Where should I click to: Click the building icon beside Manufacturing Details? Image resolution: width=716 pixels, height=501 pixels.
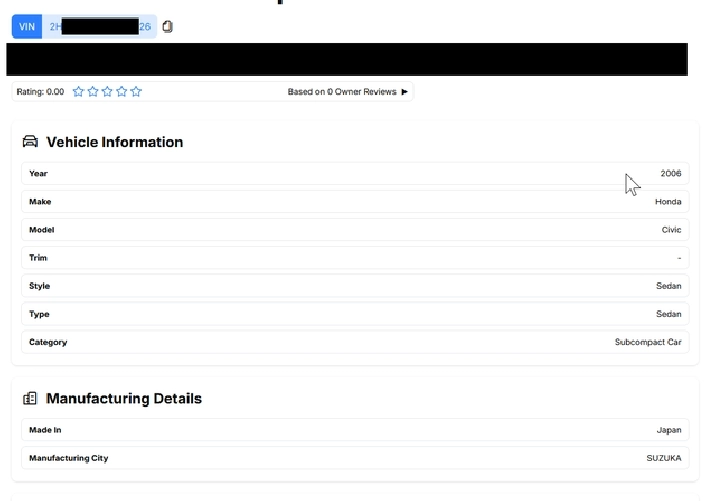pos(30,398)
